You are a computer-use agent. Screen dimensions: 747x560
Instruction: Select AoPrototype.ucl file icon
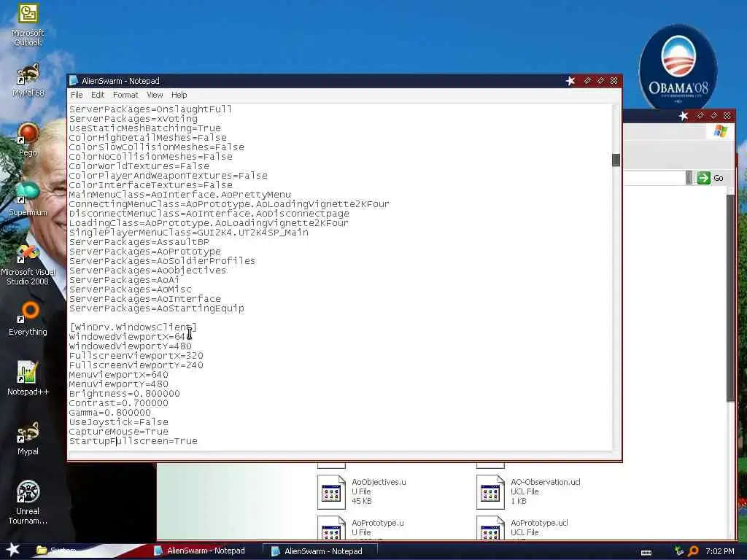tap(490, 528)
